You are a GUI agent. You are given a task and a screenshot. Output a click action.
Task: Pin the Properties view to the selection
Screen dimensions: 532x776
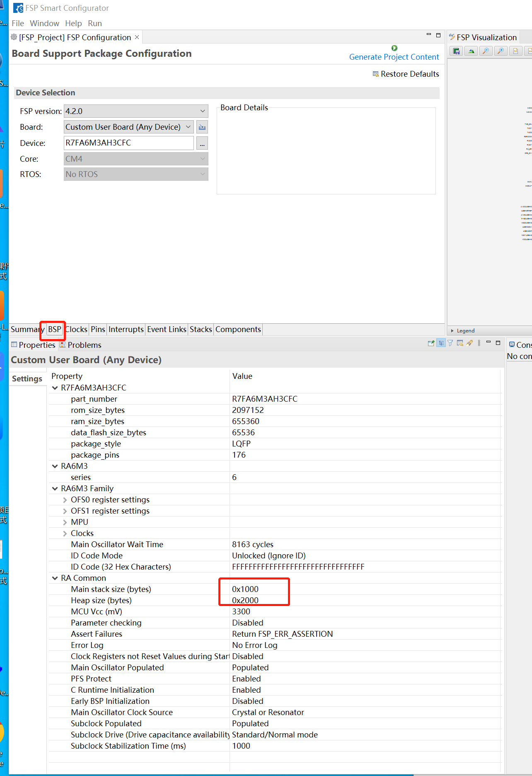(431, 343)
